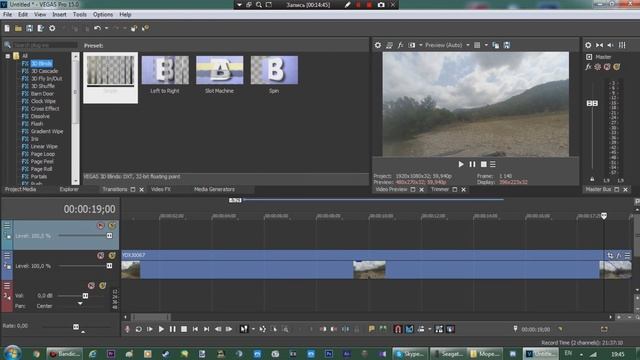Click the Event FX icon on clip
Viewport: 640px width, 360px height.
[619, 256]
